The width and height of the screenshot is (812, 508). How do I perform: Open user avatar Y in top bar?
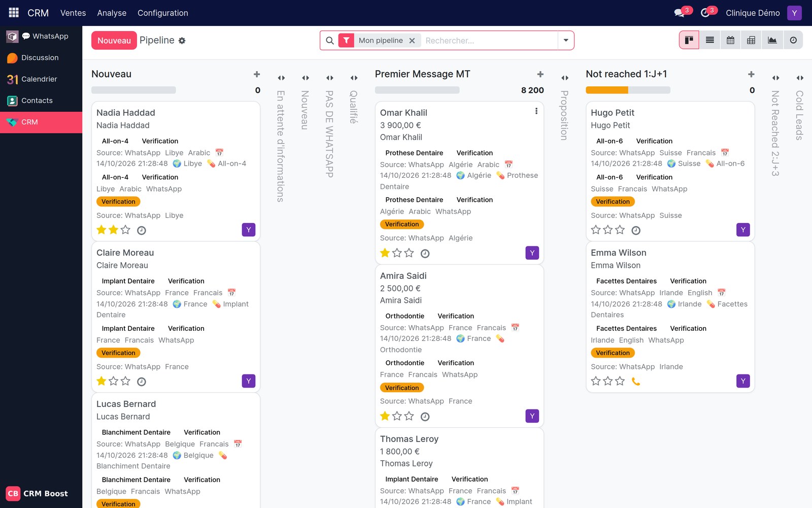pos(794,13)
